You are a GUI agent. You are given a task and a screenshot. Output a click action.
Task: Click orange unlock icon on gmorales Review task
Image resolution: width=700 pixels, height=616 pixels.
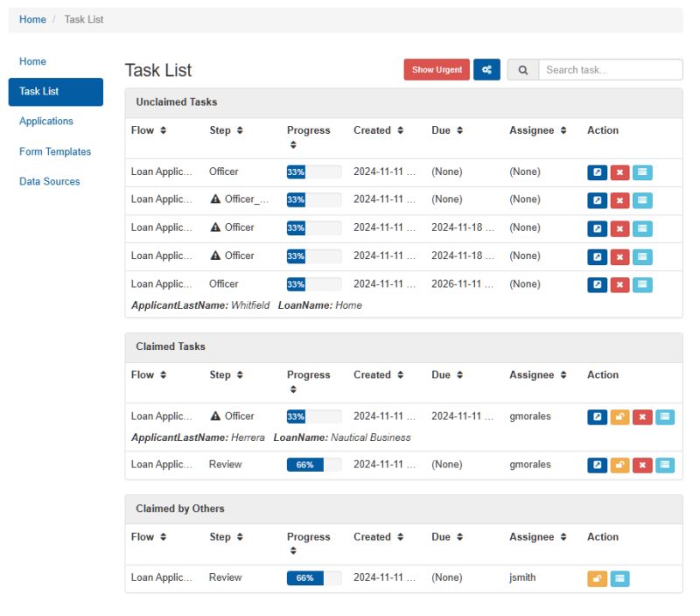coord(619,465)
